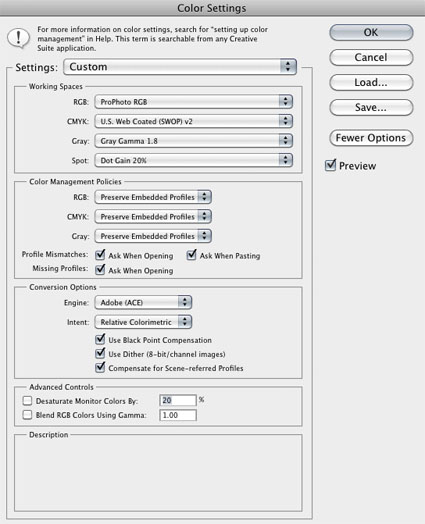Open the Gray Gamma 1.8 dropdown

coord(193,141)
